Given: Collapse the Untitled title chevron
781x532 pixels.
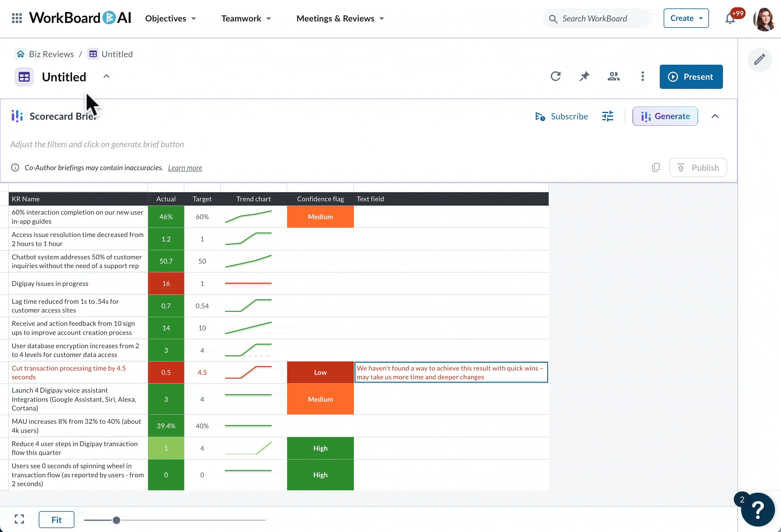Looking at the screenshot, I should (x=106, y=76).
